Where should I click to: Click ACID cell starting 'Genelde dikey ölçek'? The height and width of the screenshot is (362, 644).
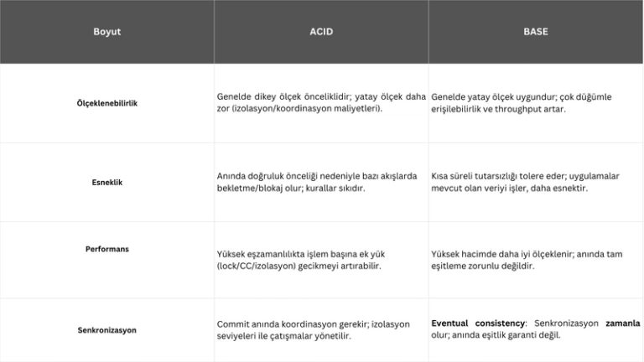tap(321, 103)
